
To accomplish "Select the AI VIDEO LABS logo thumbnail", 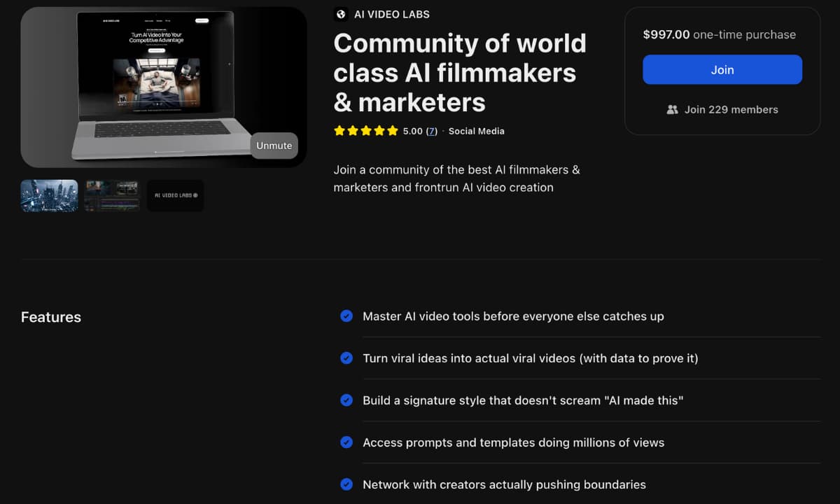I will point(175,195).
